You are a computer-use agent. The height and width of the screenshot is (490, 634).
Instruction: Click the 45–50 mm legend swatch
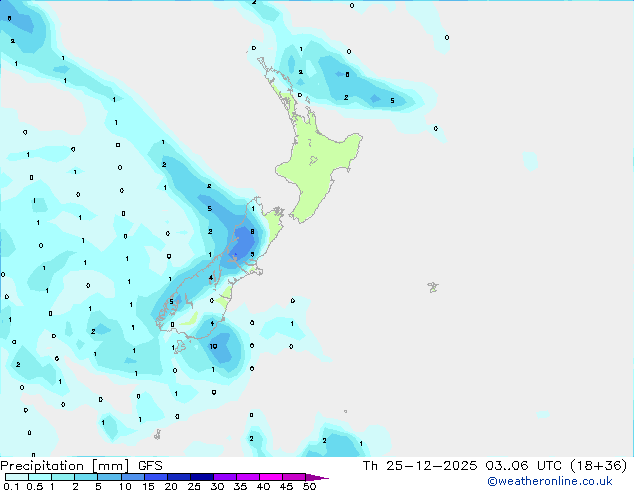pyautogui.click(x=294, y=477)
